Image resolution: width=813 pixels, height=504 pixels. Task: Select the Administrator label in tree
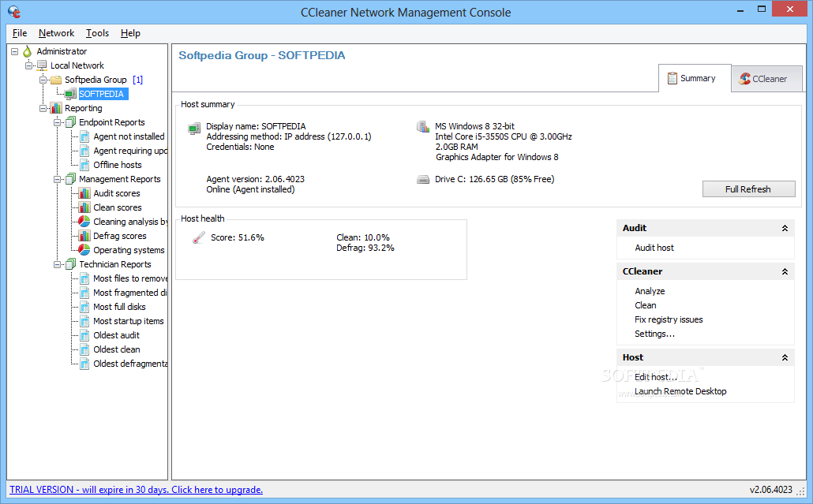click(x=62, y=51)
